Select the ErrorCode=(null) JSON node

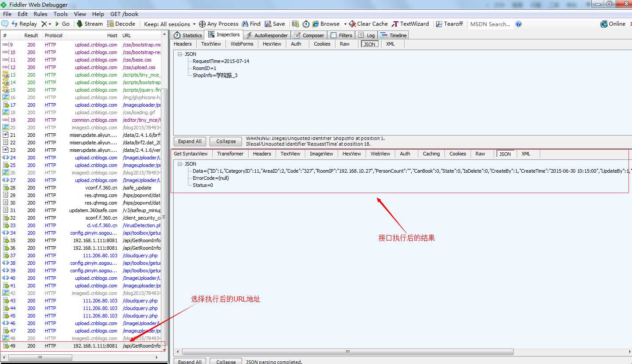(211, 178)
